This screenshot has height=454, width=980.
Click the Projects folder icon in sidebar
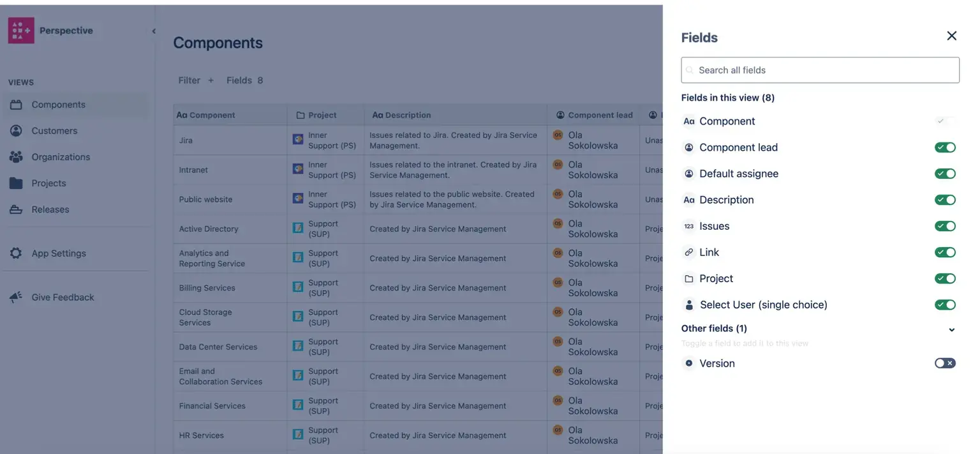(16, 183)
